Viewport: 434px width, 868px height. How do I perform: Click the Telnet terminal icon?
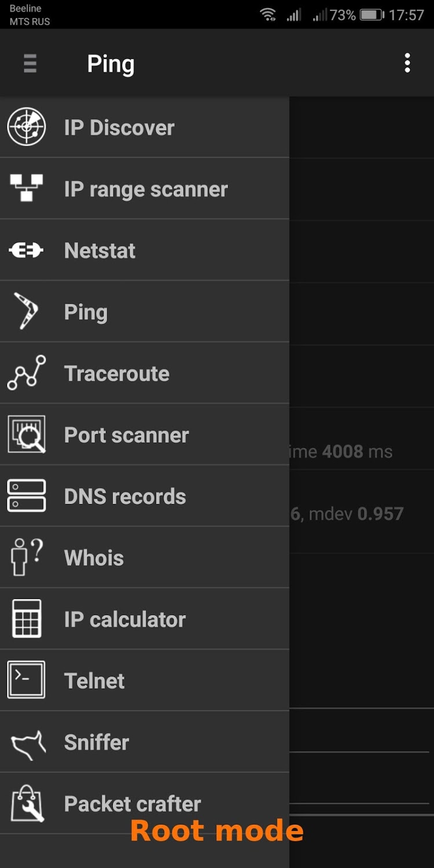click(x=27, y=680)
